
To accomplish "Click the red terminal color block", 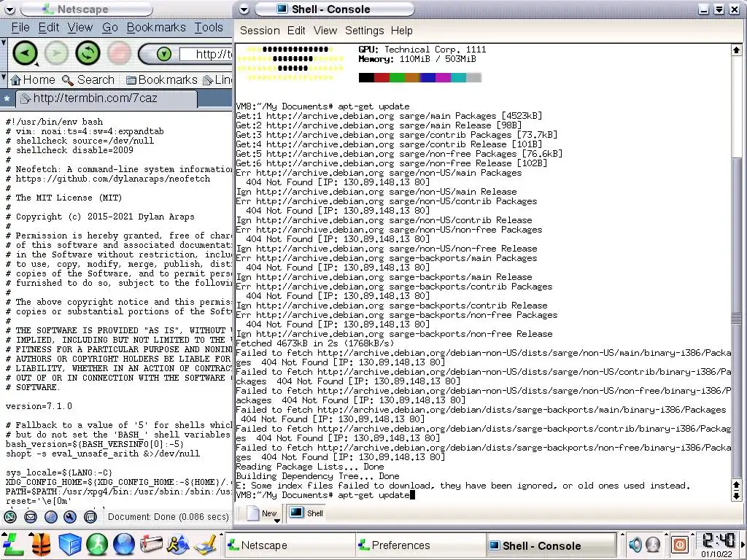I will coord(382,77).
